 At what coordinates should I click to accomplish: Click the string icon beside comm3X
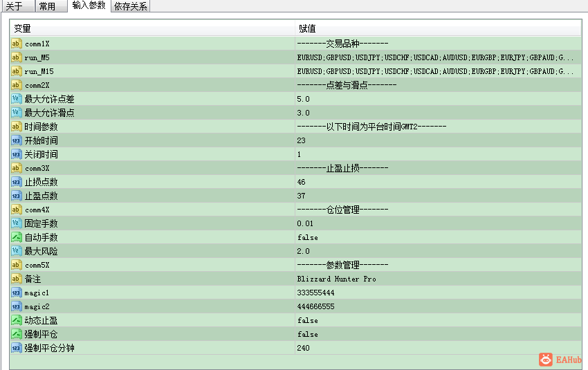click(16, 168)
